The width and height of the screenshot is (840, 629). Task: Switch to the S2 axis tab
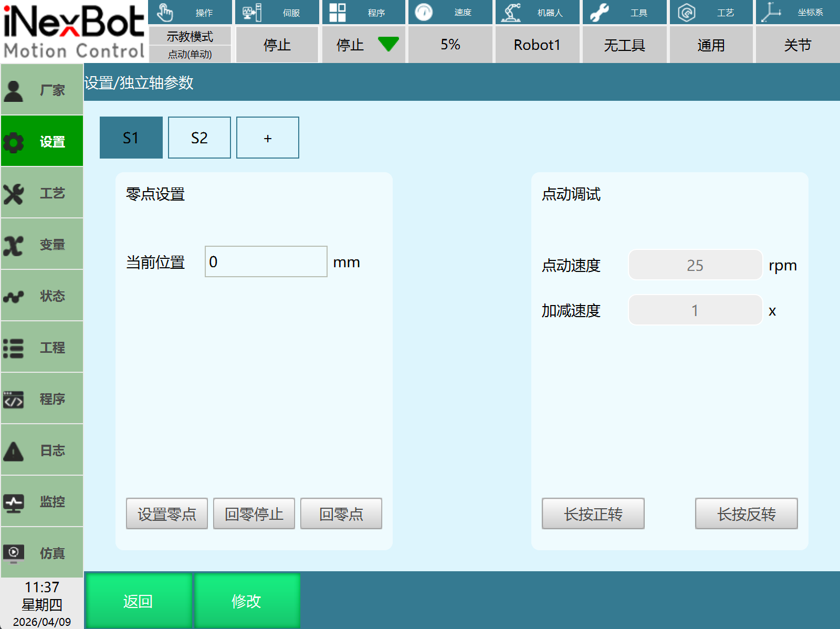tap(199, 138)
